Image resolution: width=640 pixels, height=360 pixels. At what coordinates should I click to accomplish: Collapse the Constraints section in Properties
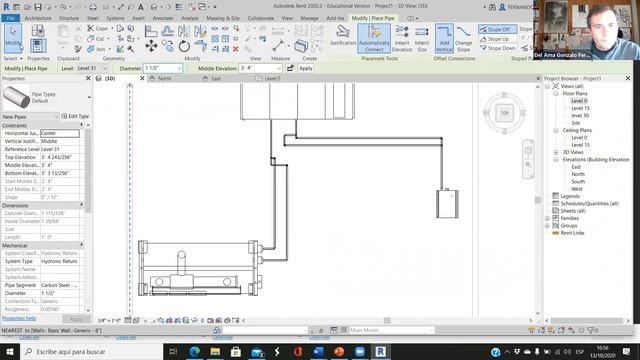click(81, 125)
